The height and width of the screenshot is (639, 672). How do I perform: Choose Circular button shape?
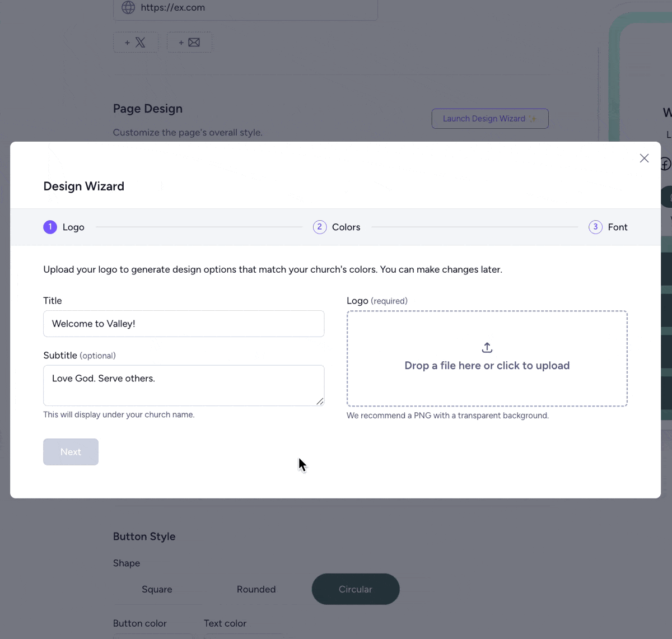(x=356, y=589)
